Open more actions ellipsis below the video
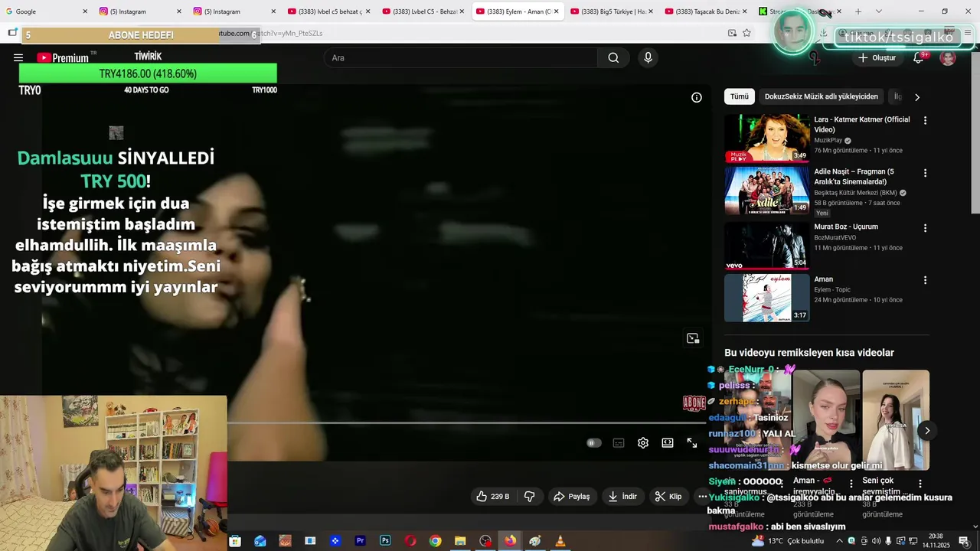 (x=703, y=497)
